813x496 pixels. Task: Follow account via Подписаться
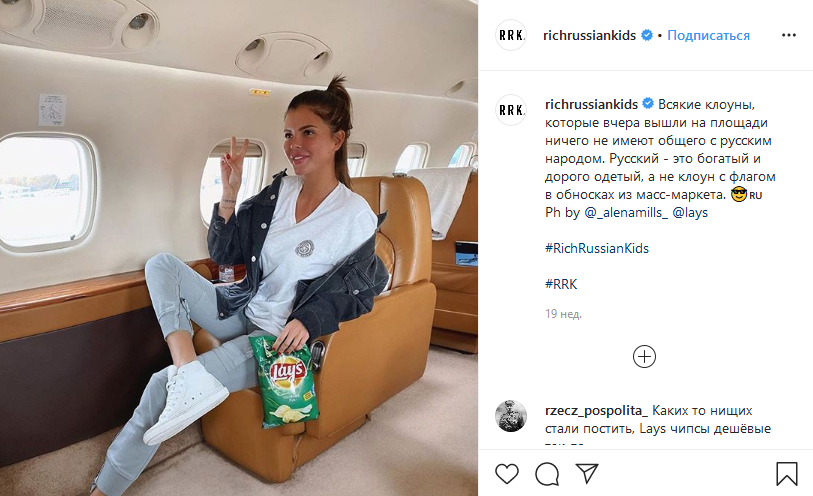pyautogui.click(x=708, y=35)
